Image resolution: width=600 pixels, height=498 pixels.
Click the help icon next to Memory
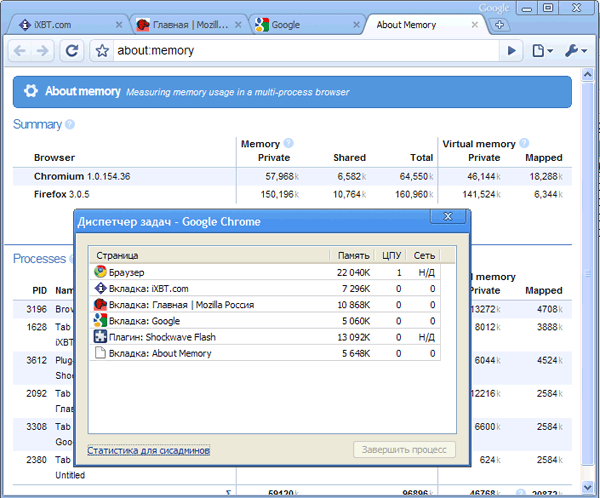(x=289, y=143)
